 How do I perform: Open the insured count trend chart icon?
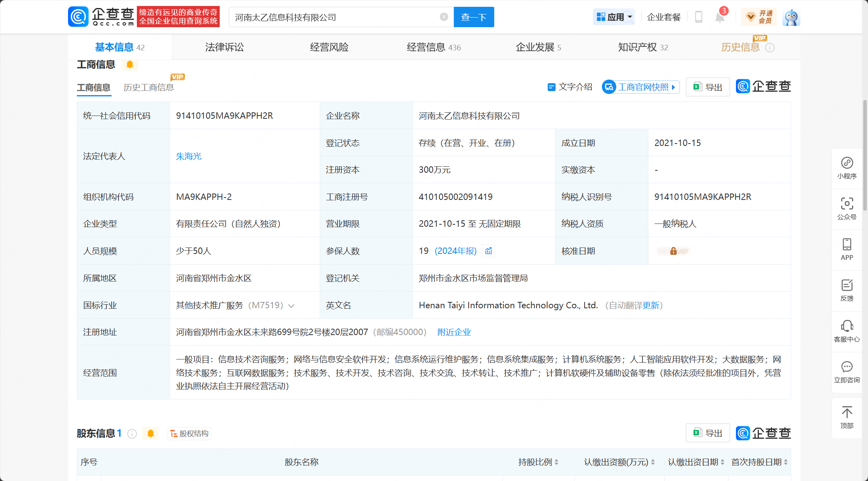[x=489, y=251]
